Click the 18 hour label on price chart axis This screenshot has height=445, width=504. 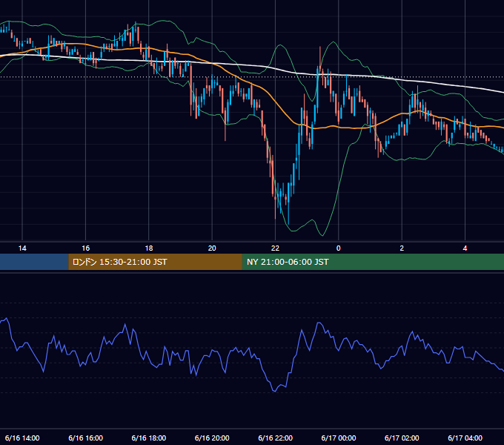tap(149, 248)
